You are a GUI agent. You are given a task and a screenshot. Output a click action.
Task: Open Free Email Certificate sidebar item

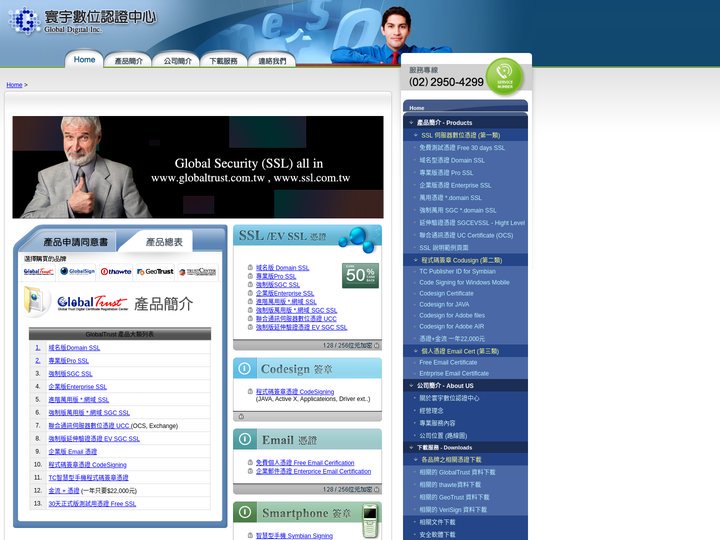point(448,362)
